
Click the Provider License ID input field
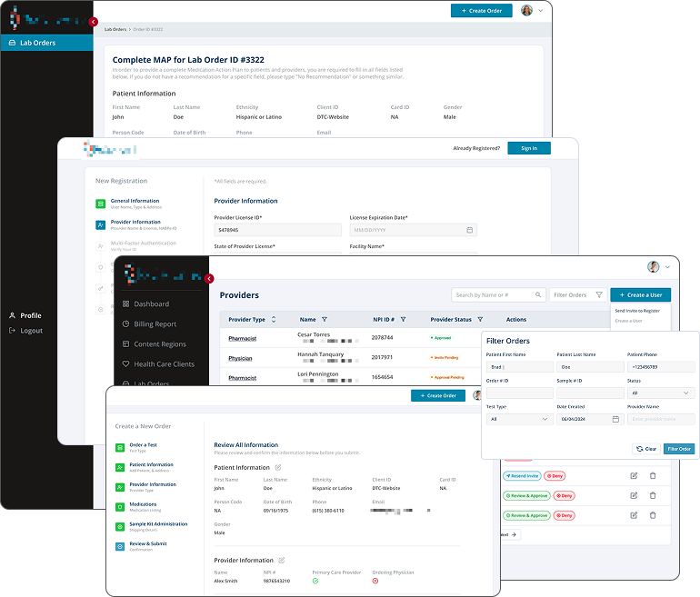[277, 230]
